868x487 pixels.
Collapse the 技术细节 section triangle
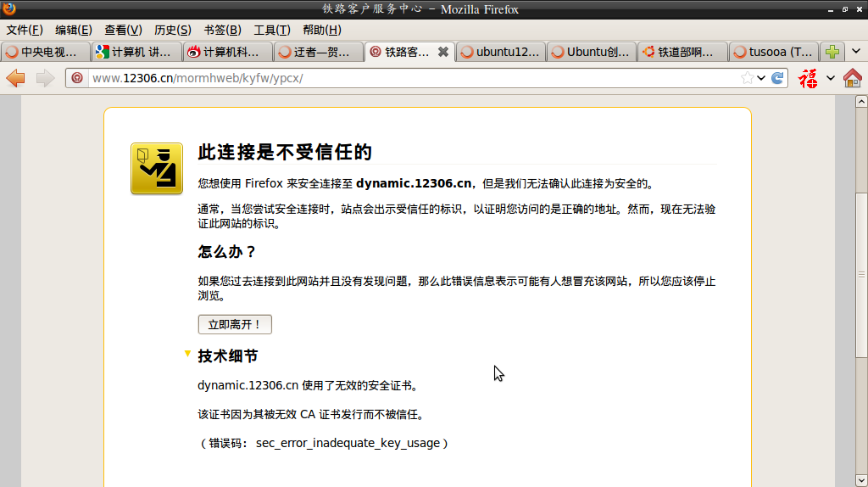[187, 354]
